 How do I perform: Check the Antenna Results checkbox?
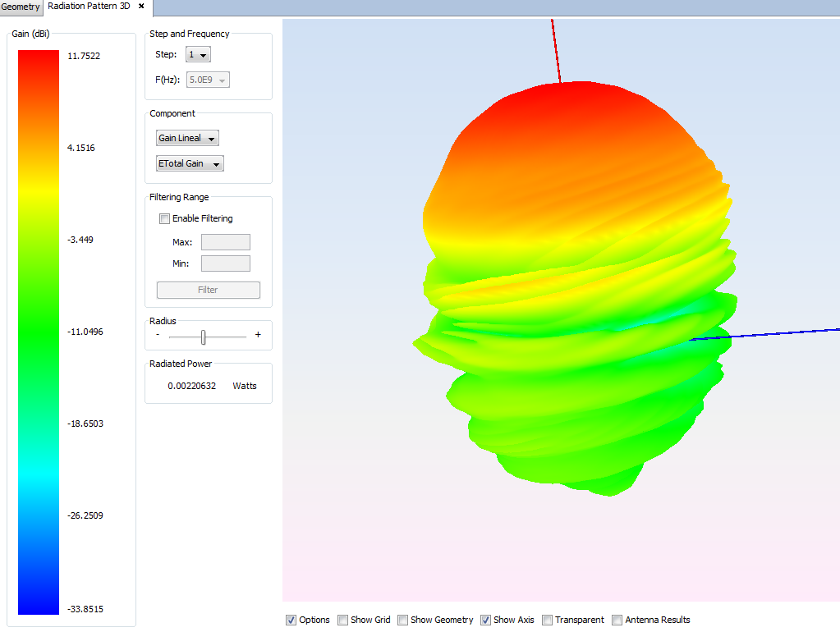click(617, 620)
